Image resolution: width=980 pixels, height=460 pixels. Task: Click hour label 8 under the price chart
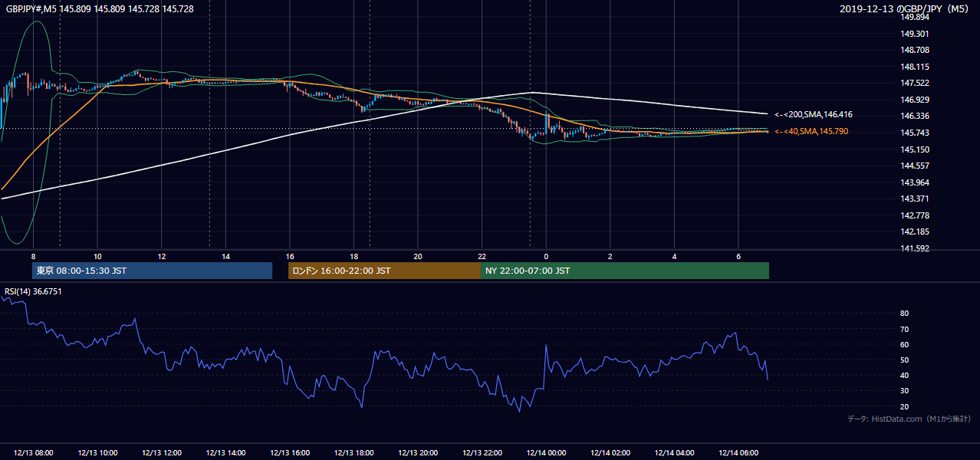coord(34,256)
